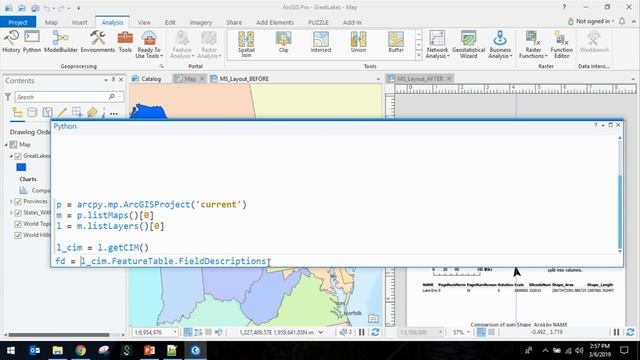
Task: Open geoprocessing Environments settings
Action: 98,41
